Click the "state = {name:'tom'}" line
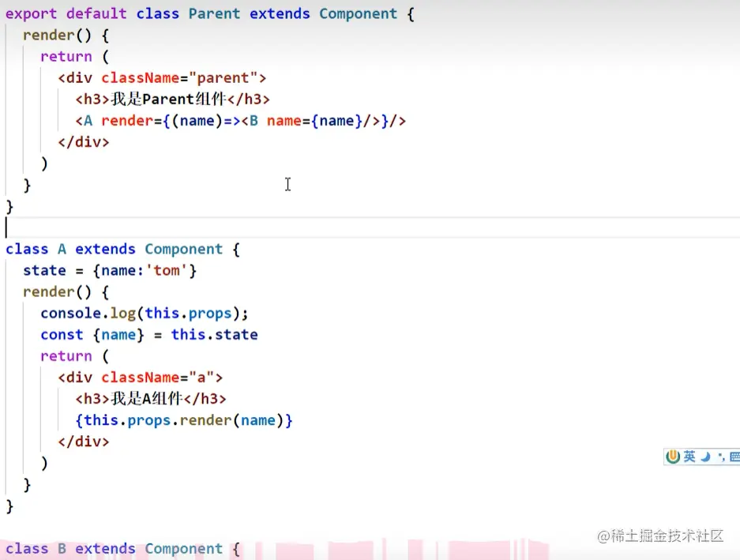 110,271
